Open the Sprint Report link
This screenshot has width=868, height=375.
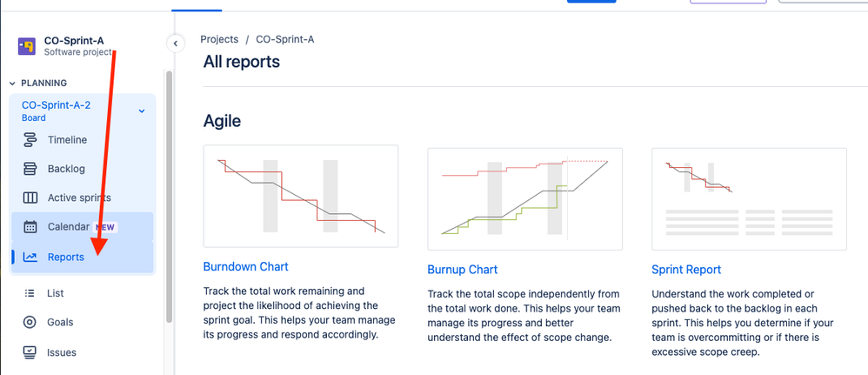point(686,270)
